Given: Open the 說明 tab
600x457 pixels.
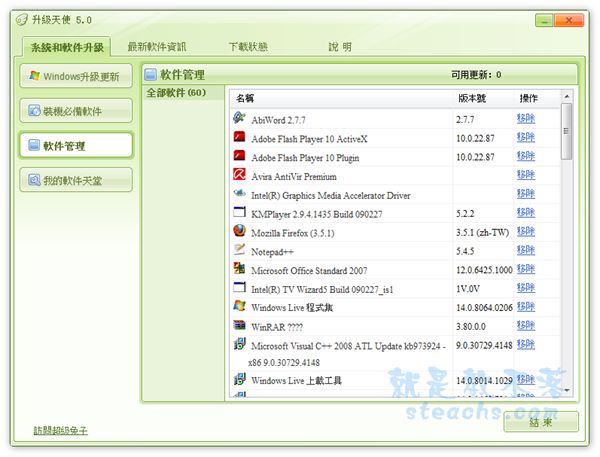Looking at the screenshot, I should click(x=340, y=47).
